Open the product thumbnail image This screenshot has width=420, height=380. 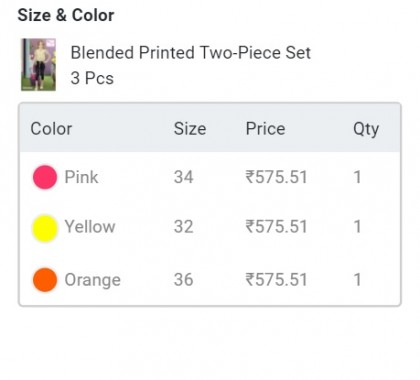coord(38,65)
